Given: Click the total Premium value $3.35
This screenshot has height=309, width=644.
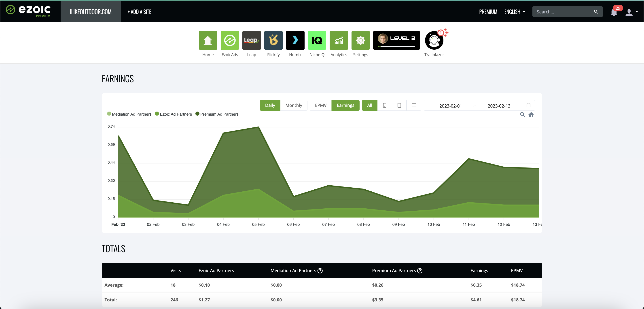Looking at the screenshot, I should pos(377,300).
